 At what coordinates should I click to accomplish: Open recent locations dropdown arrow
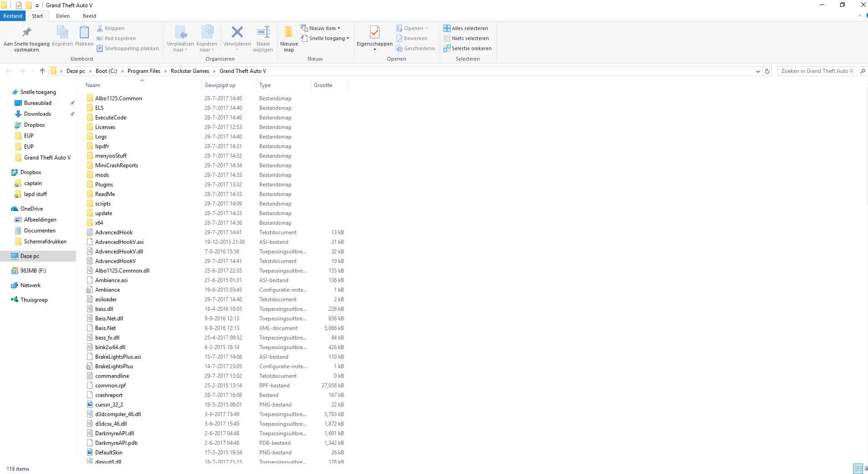pos(33,71)
